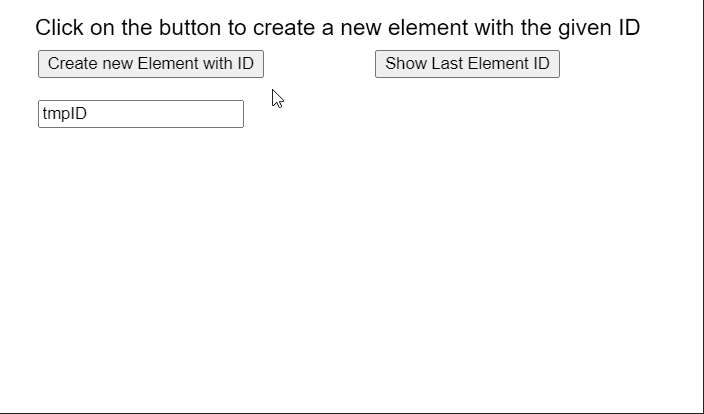This screenshot has height=414, width=704.
Task: Trigger new element creation with the given ID
Action: [x=151, y=64]
